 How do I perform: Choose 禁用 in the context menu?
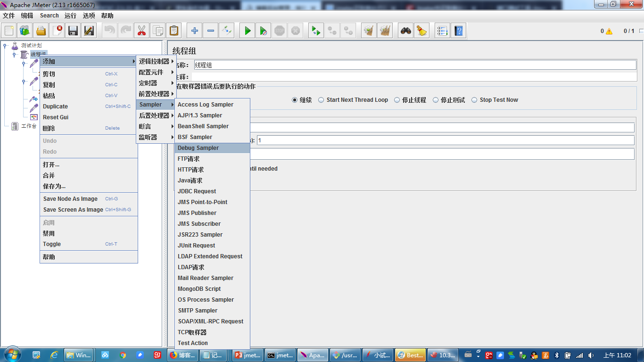click(89, 233)
